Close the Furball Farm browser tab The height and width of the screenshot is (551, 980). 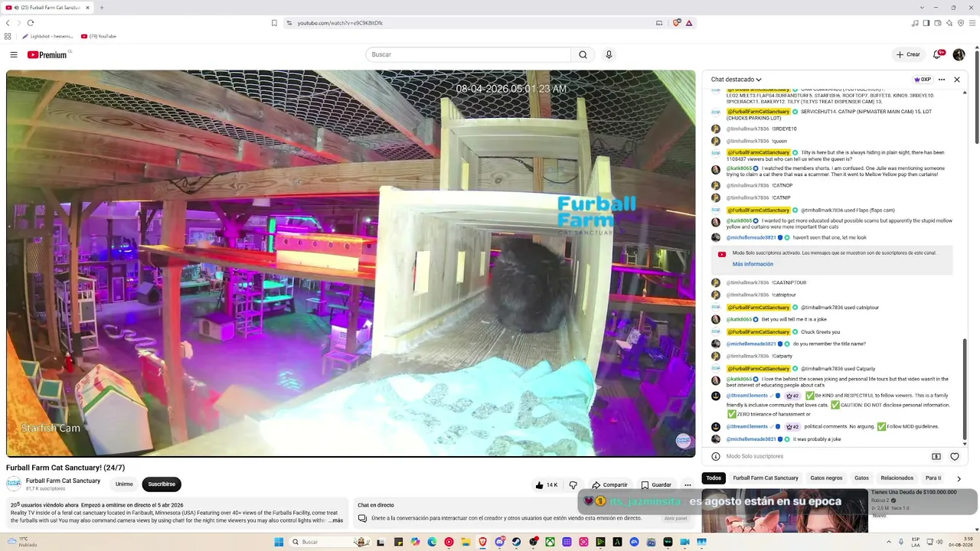(87, 8)
